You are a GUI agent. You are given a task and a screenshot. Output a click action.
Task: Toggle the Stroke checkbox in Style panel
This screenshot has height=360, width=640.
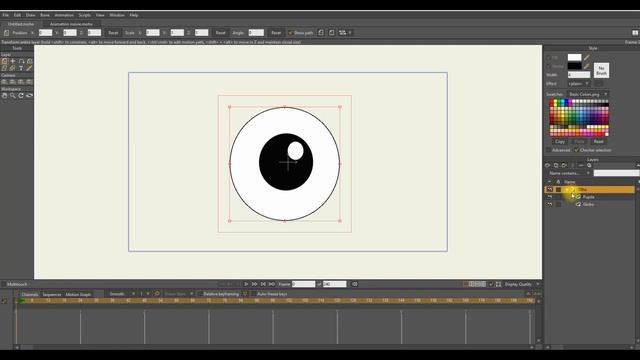tap(549, 66)
